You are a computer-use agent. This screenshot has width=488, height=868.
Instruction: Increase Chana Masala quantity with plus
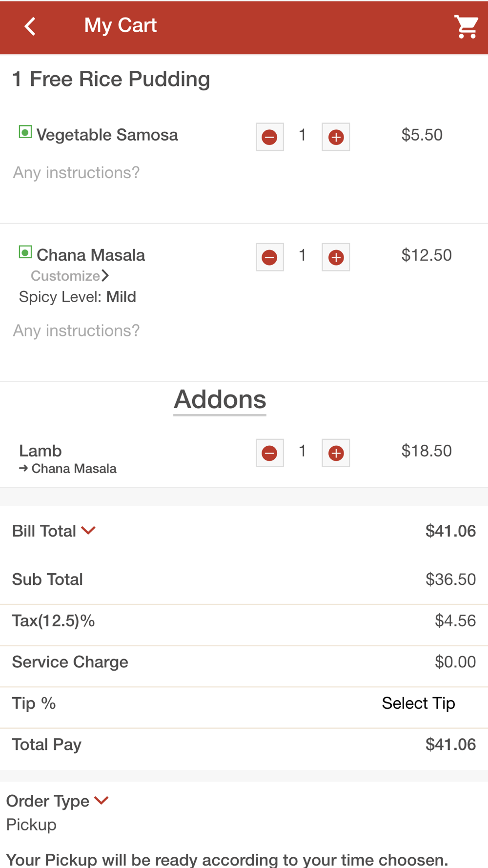point(336,257)
